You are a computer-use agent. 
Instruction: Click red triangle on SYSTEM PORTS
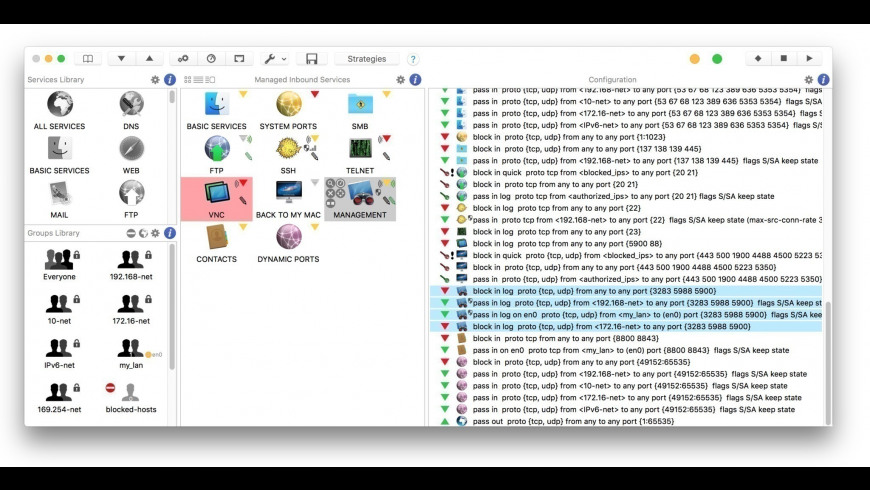pos(315,94)
